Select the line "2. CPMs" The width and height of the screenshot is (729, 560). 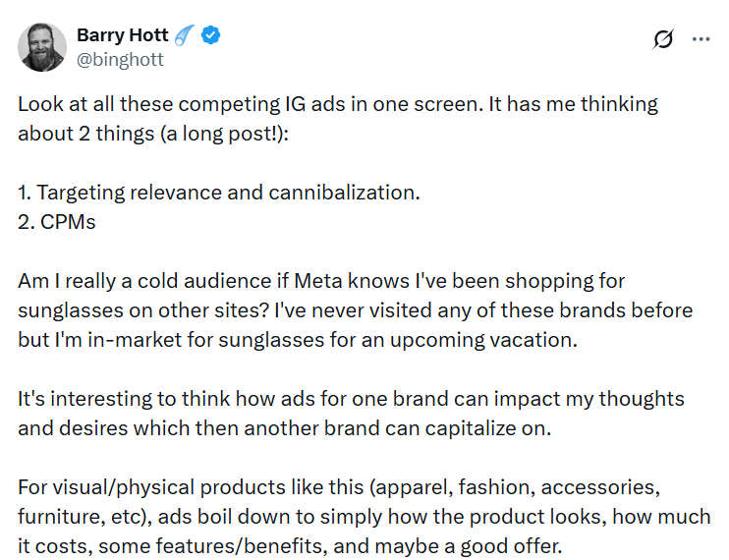(55, 222)
